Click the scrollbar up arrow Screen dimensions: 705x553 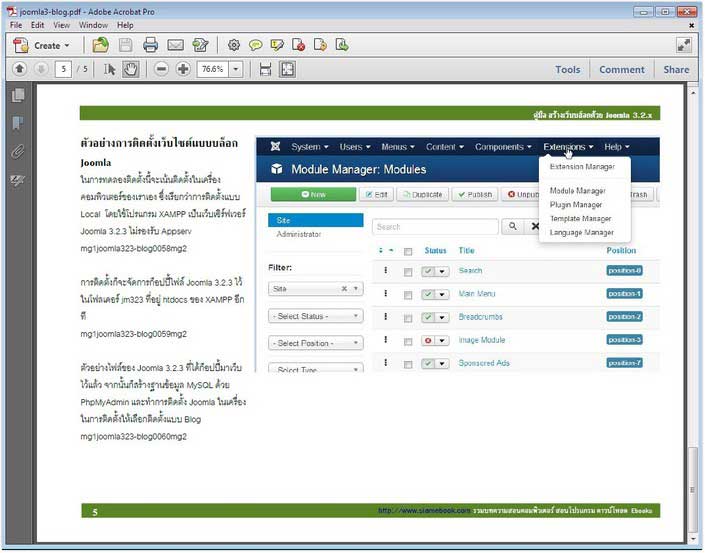[x=693, y=93]
